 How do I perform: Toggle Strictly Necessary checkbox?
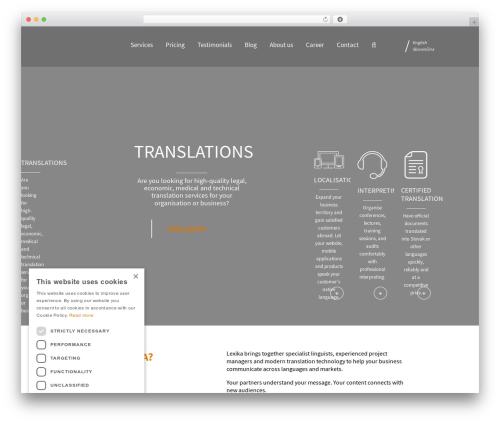coord(41,331)
